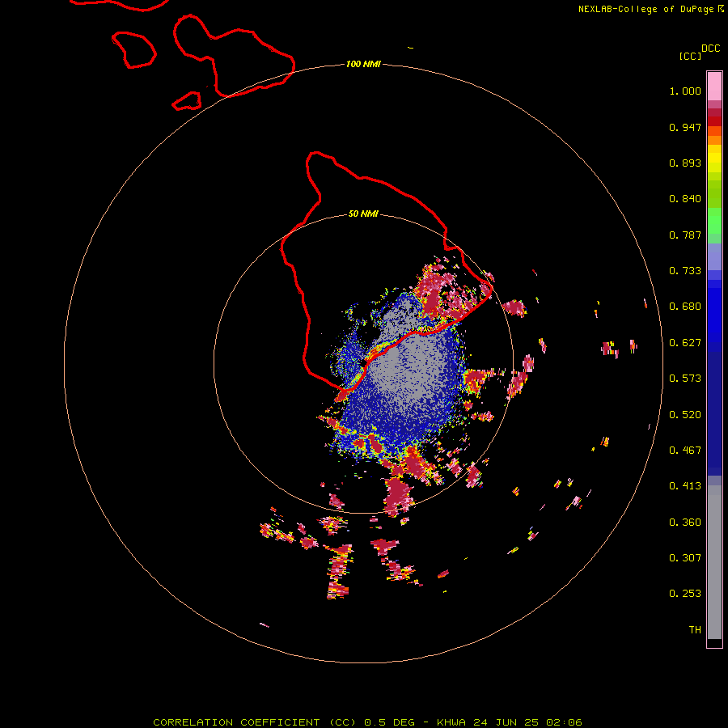Image resolution: width=728 pixels, height=728 pixels.
Task: Select the 0.467 legend value
Action: point(685,451)
